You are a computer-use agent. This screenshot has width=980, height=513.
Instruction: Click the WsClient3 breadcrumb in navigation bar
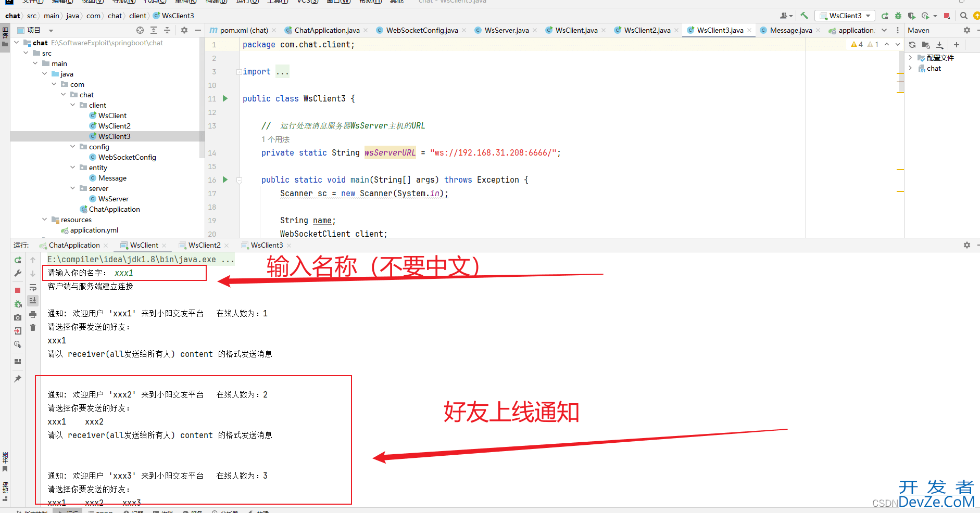[x=173, y=16]
